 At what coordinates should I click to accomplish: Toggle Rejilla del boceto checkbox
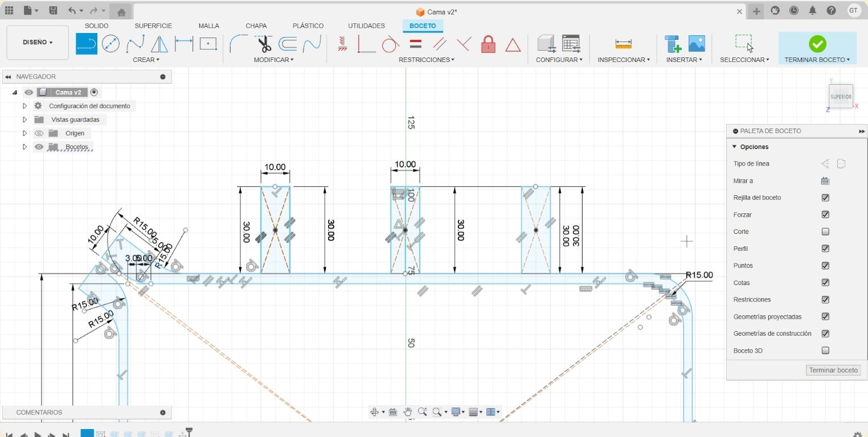point(825,197)
